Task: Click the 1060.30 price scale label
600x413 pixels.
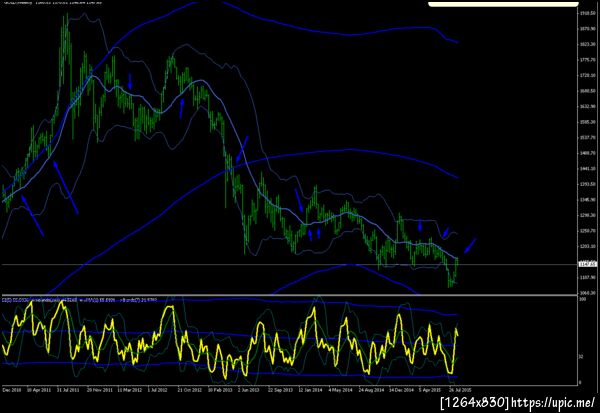Action: pyautogui.click(x=588, y=293)
